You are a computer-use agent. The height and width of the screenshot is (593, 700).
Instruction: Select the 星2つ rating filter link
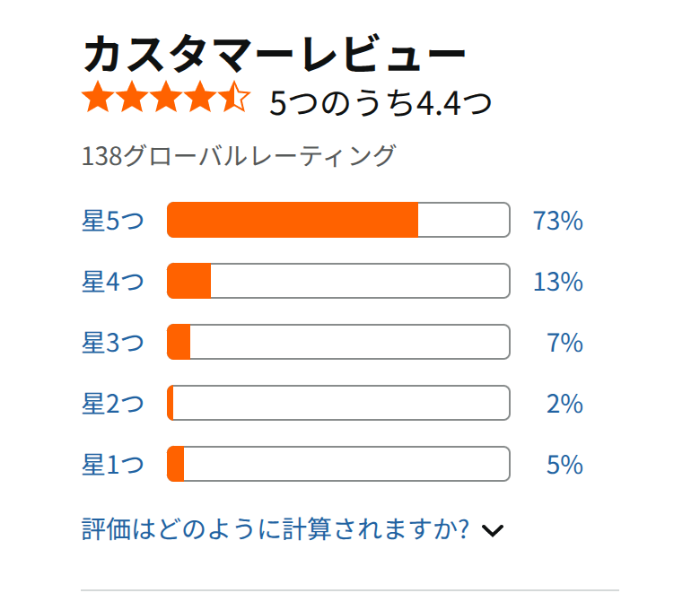click(113, 404)
